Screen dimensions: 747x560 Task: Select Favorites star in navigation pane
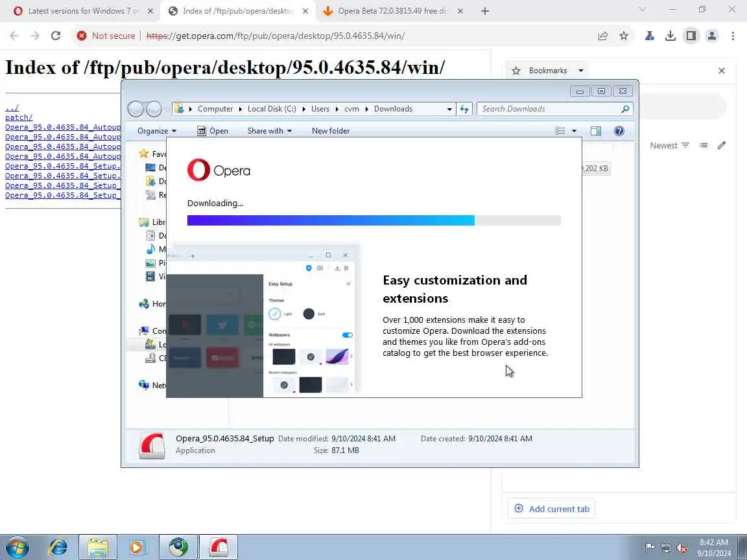pos(143,154)
